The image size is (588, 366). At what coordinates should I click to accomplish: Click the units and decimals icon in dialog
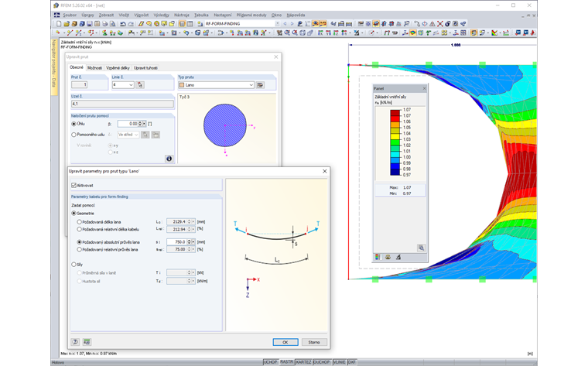coord(87,341)
